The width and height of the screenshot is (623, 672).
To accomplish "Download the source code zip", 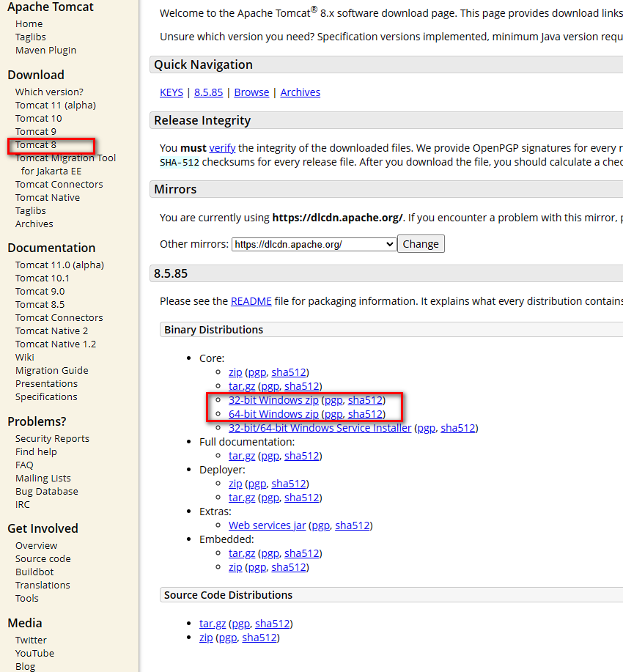I will pos(206,638).
